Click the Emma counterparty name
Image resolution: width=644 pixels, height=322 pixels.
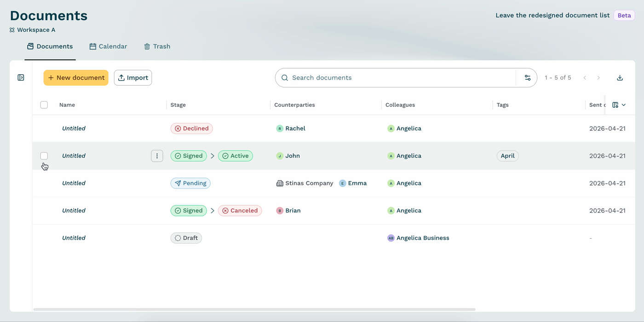357,183
